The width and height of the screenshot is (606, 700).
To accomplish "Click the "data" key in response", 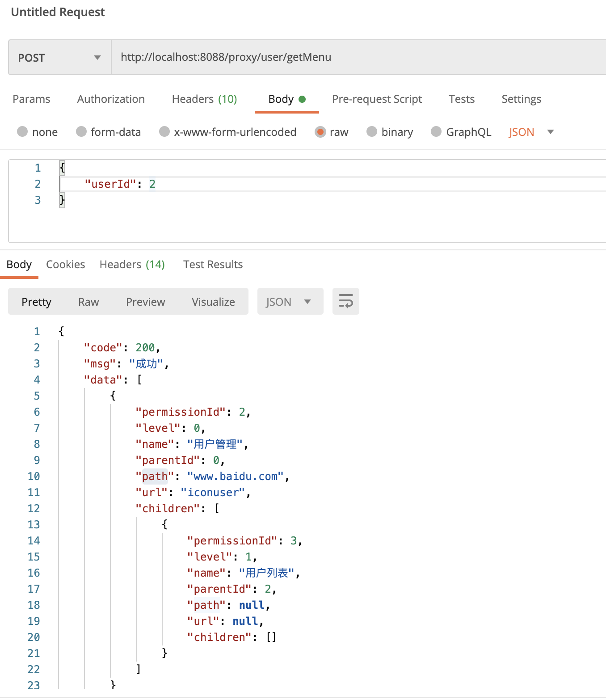I will click(103, 380).
